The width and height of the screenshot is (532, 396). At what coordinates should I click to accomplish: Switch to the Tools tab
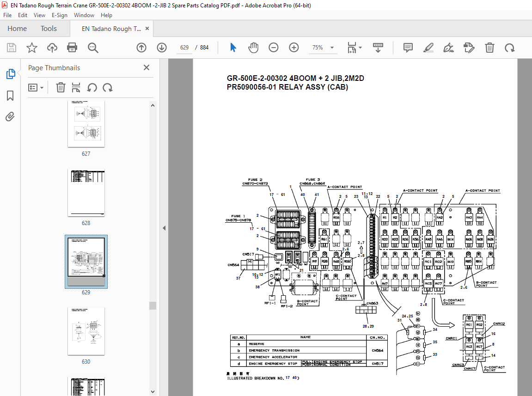pos(49,29)
